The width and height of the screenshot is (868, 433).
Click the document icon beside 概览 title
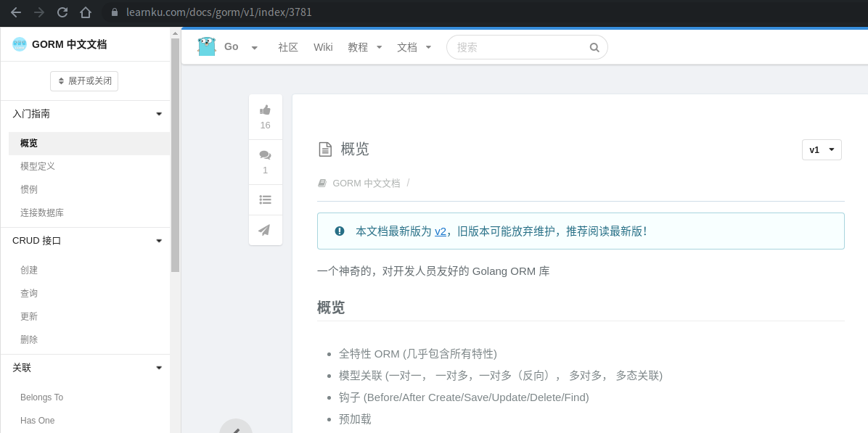click(x=325, y=149)
